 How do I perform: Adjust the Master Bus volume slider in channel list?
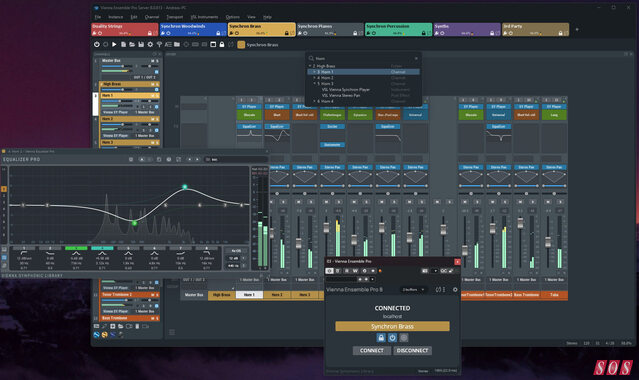(117, 66)
